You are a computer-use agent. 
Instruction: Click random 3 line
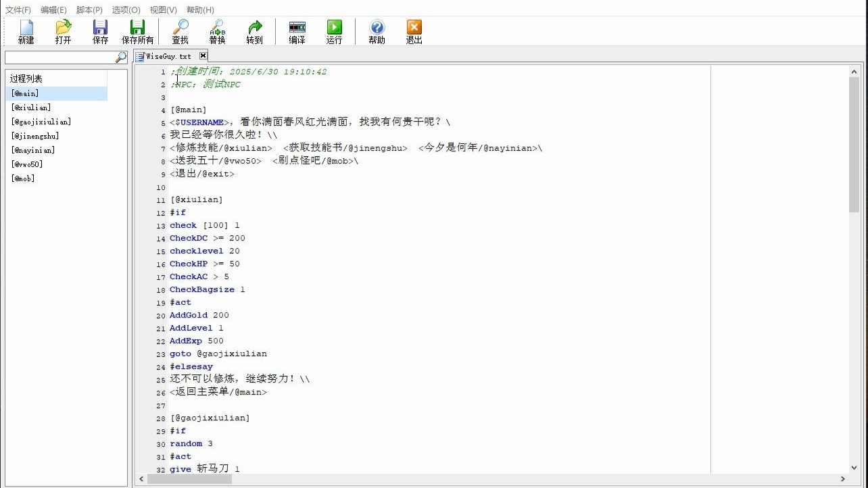191,443
